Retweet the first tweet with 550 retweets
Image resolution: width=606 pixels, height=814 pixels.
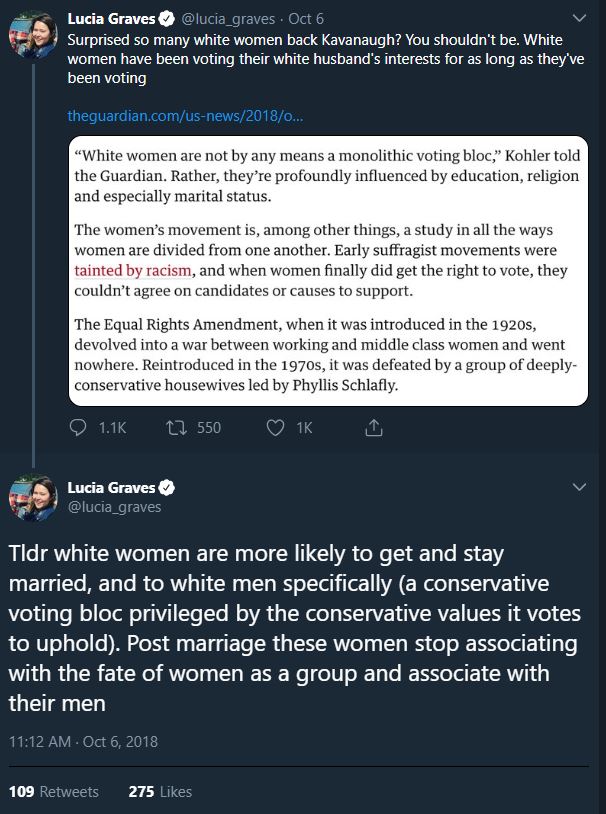coord(175,427)
